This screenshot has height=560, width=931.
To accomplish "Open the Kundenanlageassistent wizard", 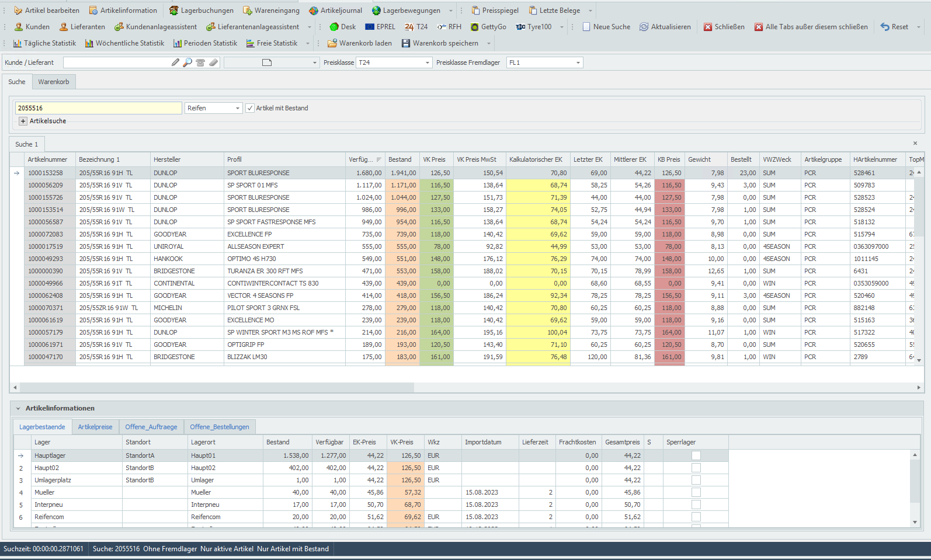I will pyautogui.click(x=155, y=27).
